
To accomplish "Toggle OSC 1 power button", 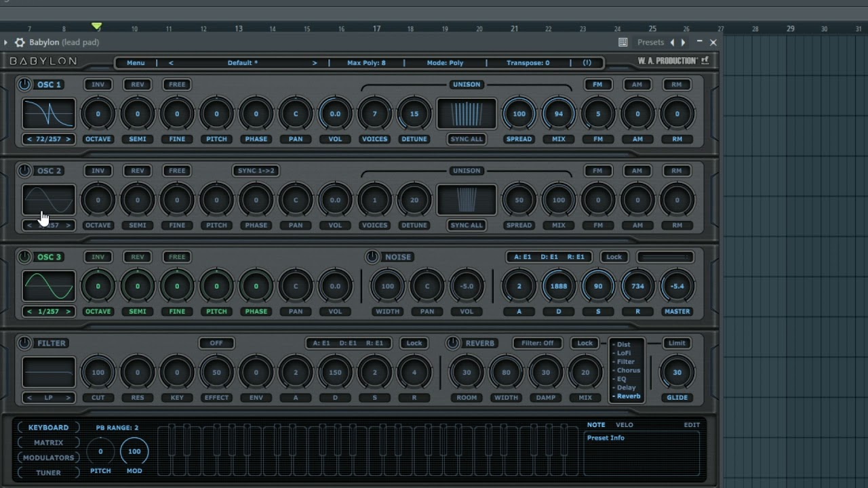I will click(24, 84).
